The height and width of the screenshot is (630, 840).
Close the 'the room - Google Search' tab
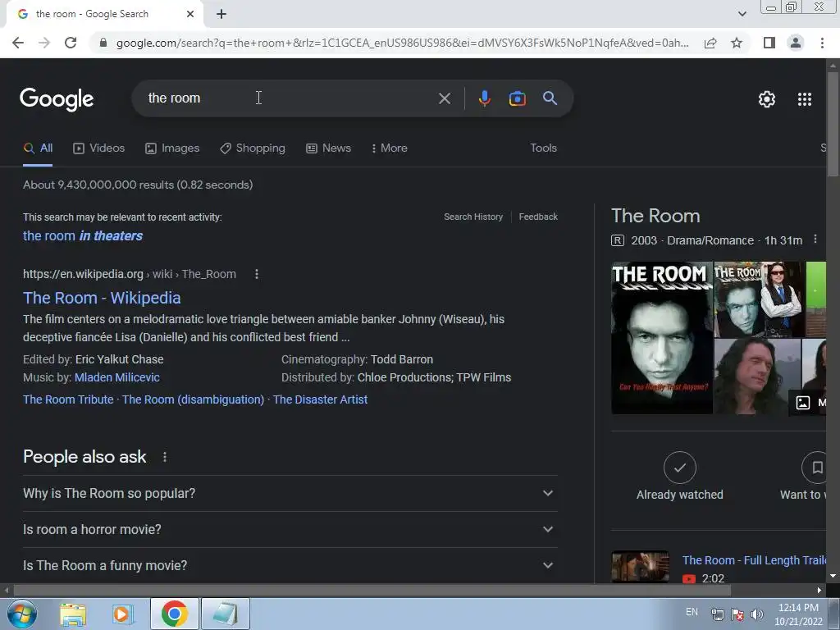click(x=190, y=14)
